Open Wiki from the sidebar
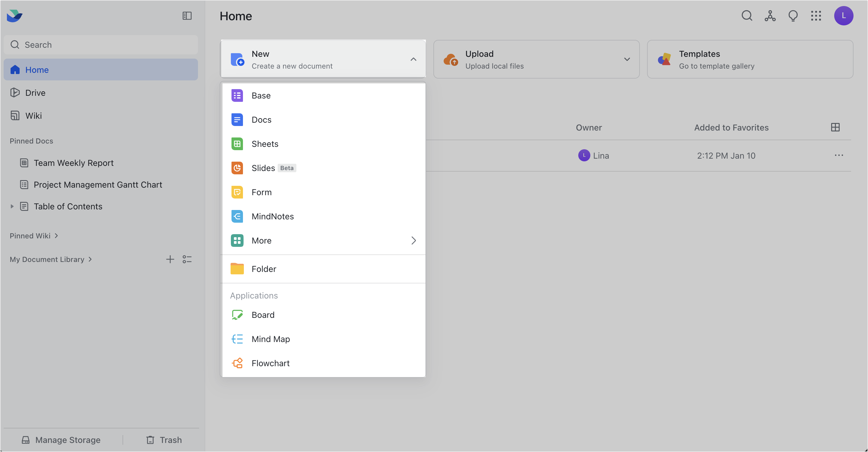Screen dimensions: 868x452 coord(34,115)
